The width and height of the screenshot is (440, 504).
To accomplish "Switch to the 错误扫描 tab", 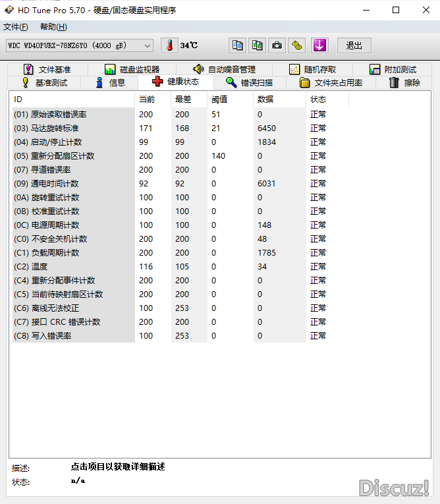I will click(250, 83).
